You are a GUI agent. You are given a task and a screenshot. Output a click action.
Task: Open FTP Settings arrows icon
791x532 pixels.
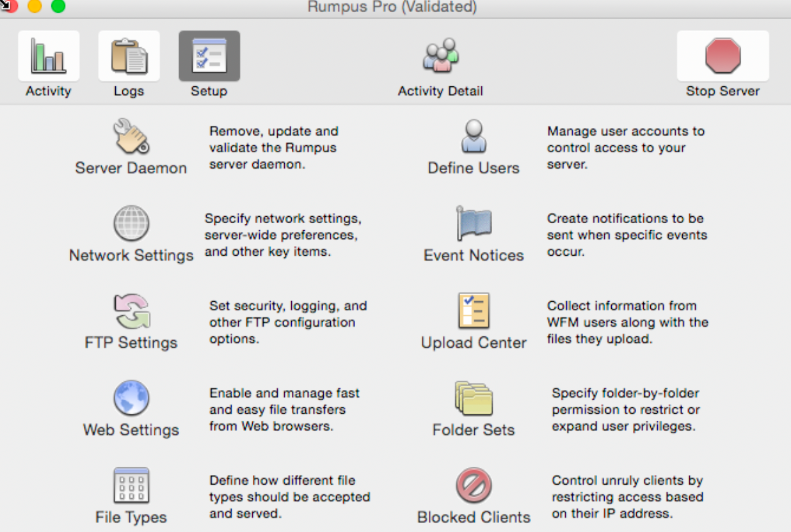[x=131, y=311]
